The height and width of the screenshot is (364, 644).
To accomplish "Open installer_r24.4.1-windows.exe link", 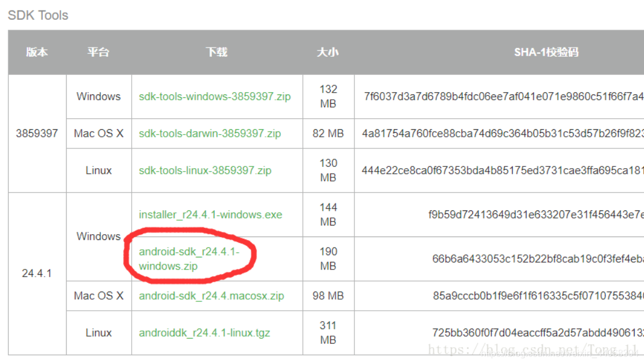I will (x=210, y=214).
